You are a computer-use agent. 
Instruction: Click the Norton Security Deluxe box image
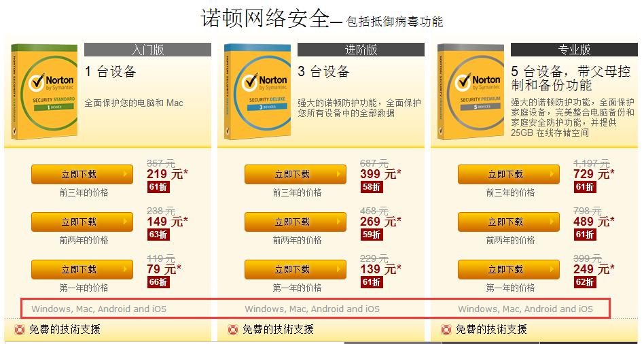(257, 92)
